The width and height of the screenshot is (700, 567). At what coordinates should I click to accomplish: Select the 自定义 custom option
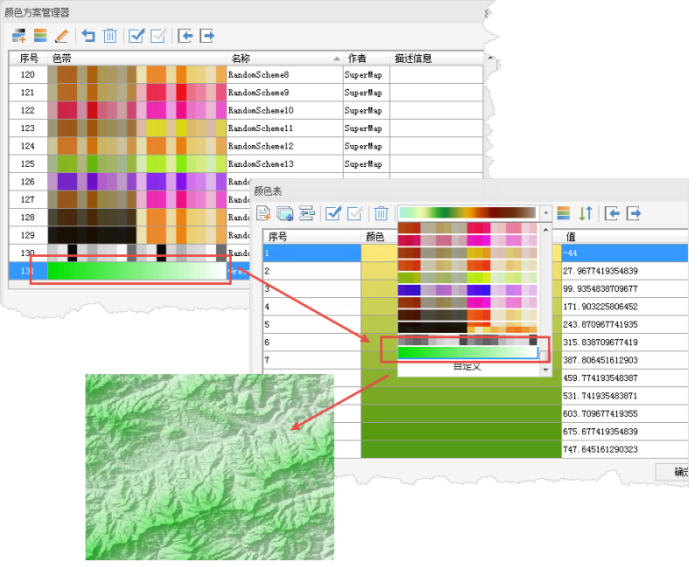(466, 367)
